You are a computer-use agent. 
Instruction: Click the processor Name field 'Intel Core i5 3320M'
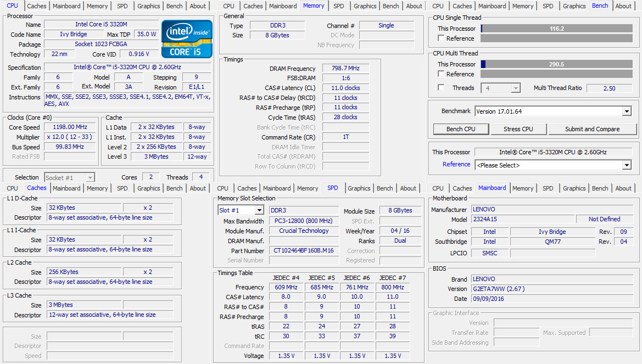point(101,24)
